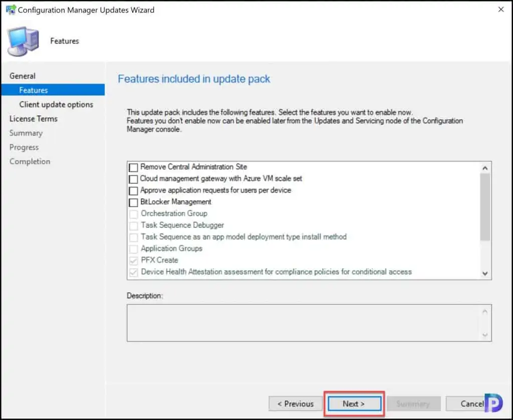Select General in the wizard steps

[x=22, y=76]
